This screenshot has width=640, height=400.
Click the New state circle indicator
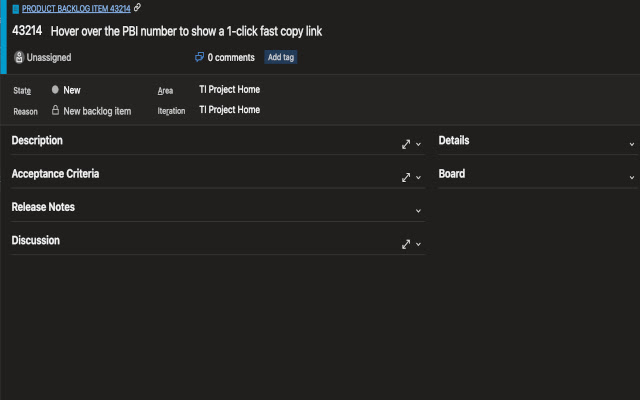(x=55, y=90)
